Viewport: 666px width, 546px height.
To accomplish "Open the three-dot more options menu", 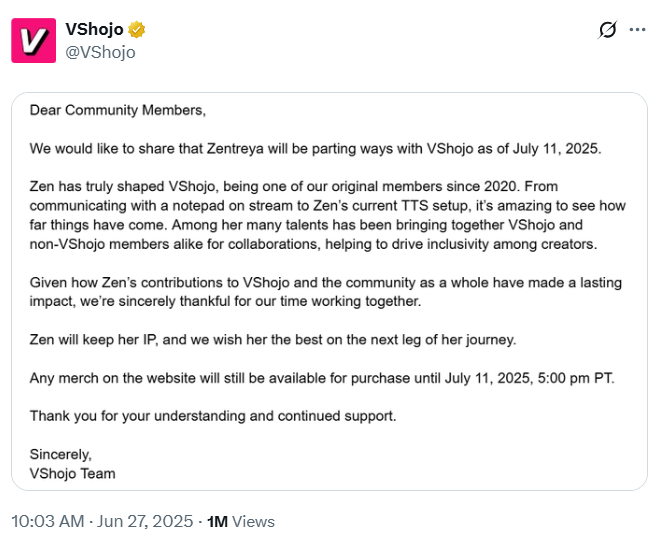I will coord(637,30).
